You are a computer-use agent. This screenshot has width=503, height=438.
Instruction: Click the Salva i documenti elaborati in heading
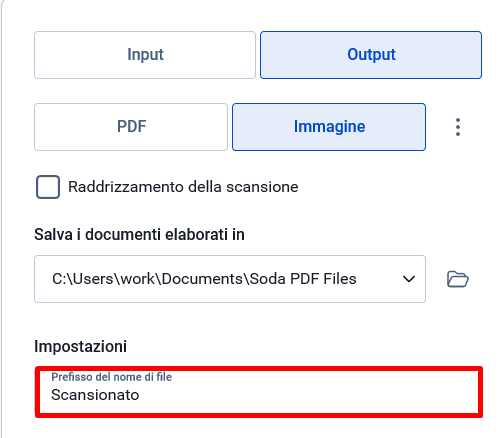139,234
